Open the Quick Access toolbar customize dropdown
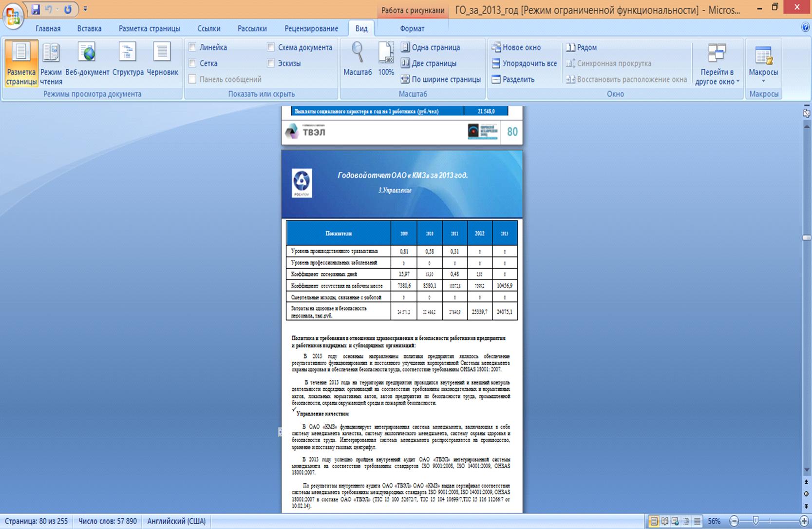Image resolution: width=812 pixels, height=529 pixels. pyautogui.click(x=85, y=9)
